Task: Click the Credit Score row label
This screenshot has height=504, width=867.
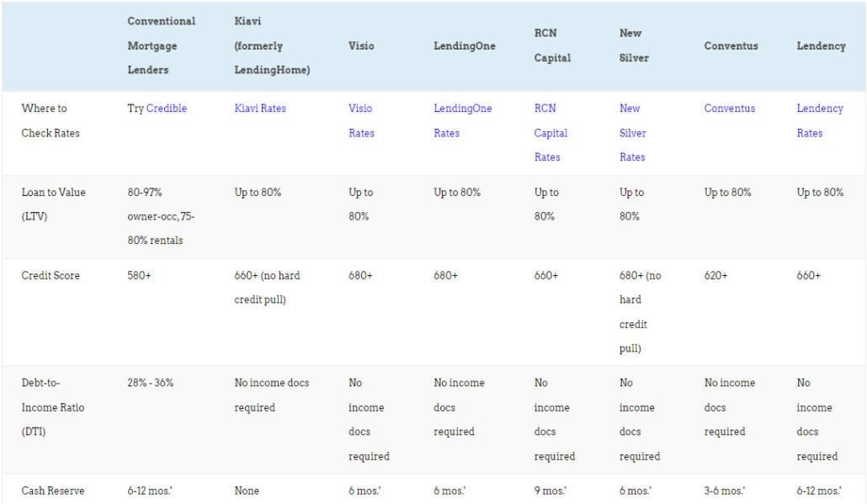Action: pyautogui.click(x=51, y=276)
